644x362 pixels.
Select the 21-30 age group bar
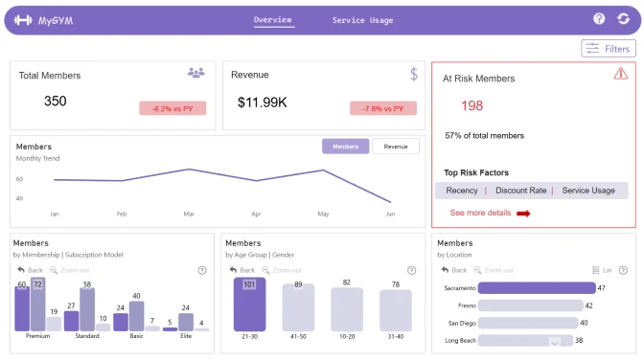coord(250,305)
